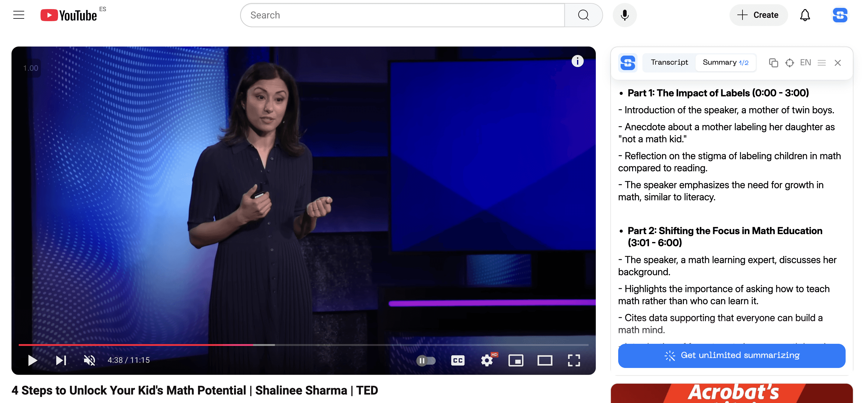Seek on the video progress bar
Image resolution: width=868 pixels, height=403 pixels.
(303, 345)
